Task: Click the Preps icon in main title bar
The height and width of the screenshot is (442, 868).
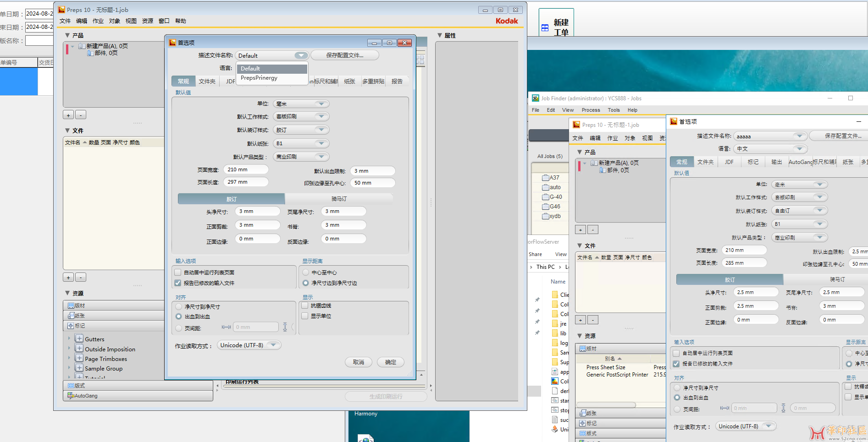Action: point(61,10)
